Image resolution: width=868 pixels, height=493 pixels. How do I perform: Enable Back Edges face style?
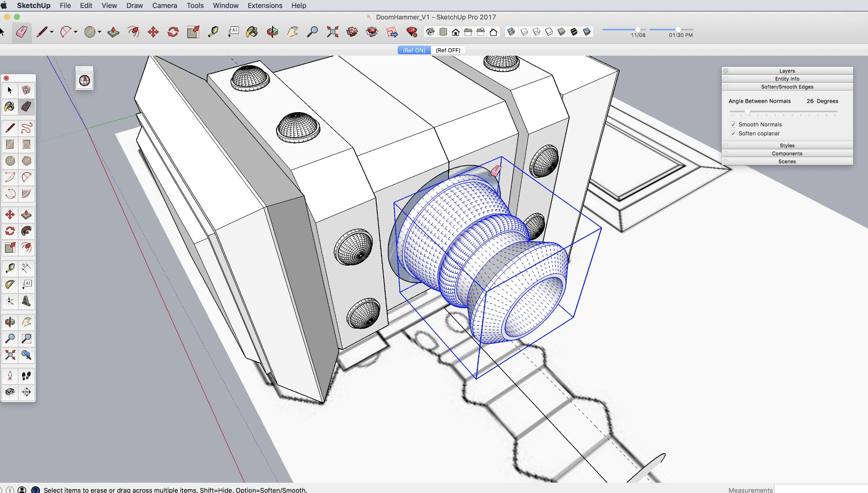pos(524,32)
